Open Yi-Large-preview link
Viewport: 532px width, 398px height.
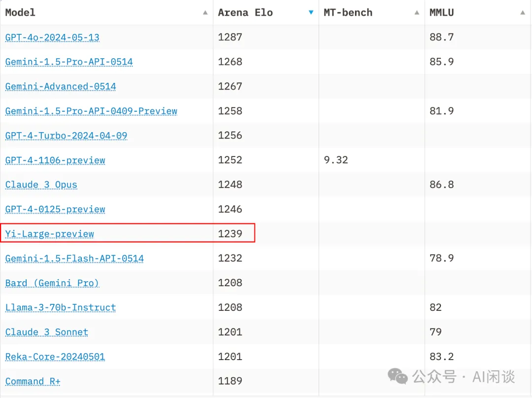click(50, 234)
